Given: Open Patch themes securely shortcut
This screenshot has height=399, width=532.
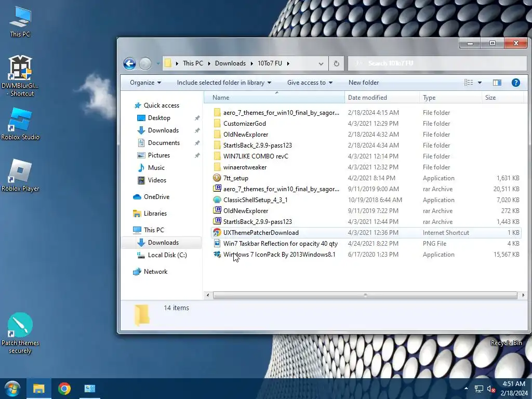Looking at the screenshot, I should pos(20,333).
